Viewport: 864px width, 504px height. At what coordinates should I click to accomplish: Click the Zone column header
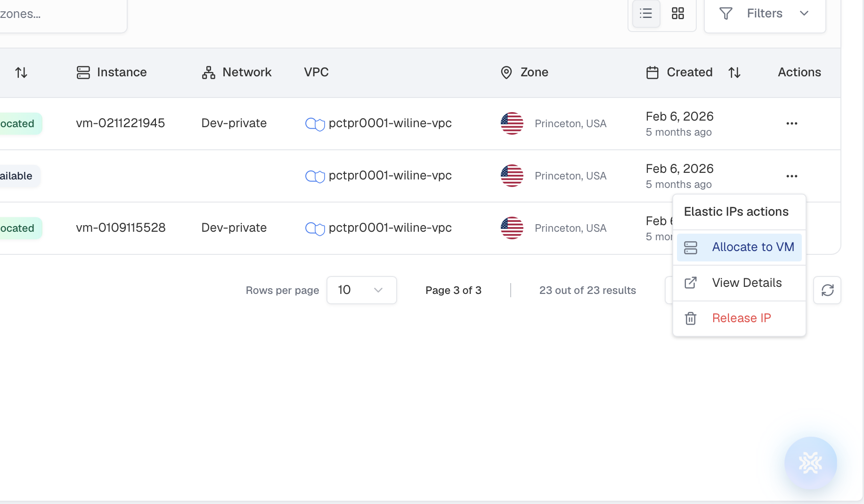tap(524, 72)
